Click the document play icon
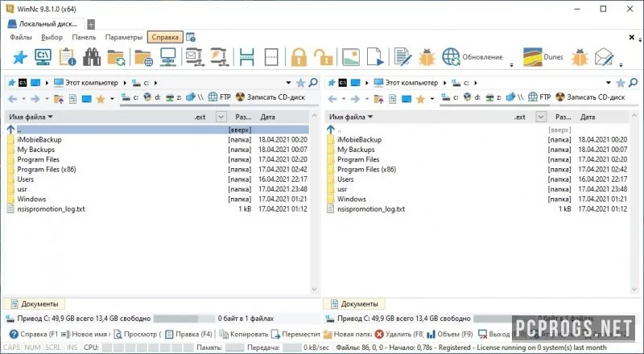The image size is (644, 354). tap(375, 57)
